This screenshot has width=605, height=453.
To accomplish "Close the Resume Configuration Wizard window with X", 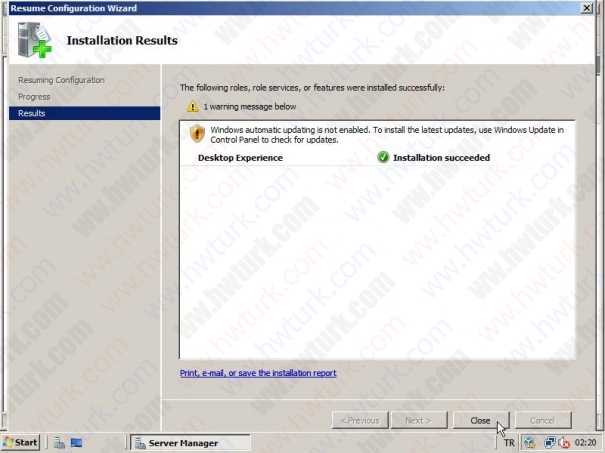I will click(x=587, y=8).
